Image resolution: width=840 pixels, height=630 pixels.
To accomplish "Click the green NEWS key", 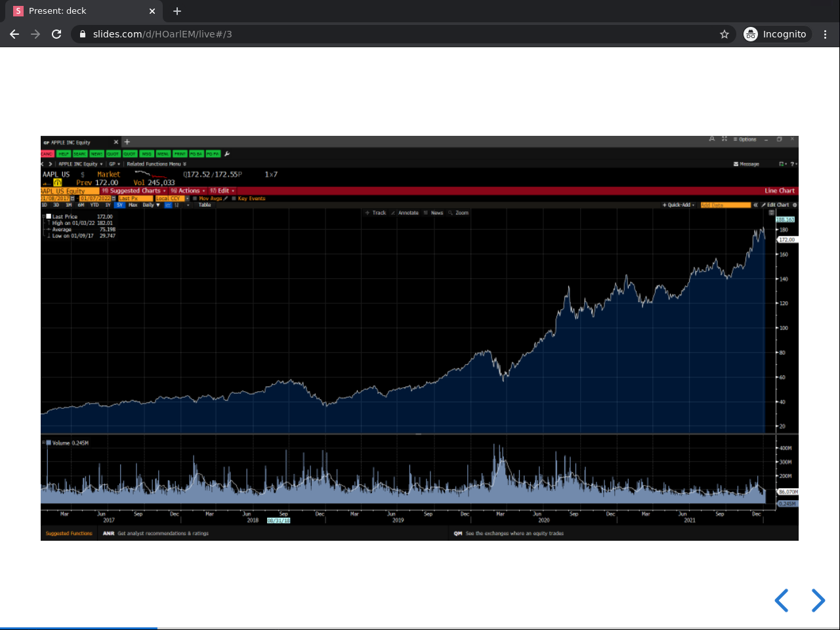I will (96, 154).
